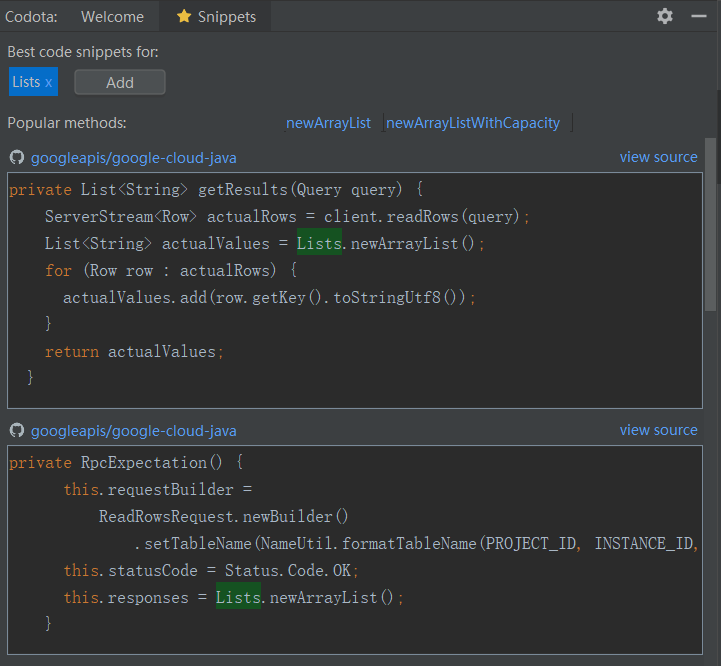Choose the newArrayList popular method
This screenshot has height=666, width=721.
pos(328,123)
